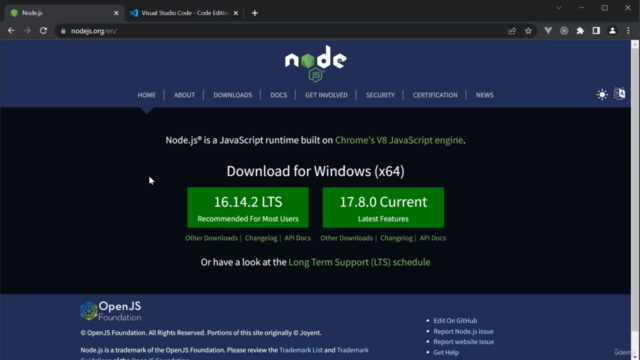This screenshot has height=360, width=640.
Task: Open the DOCS nav item
Action: point(279,95)
